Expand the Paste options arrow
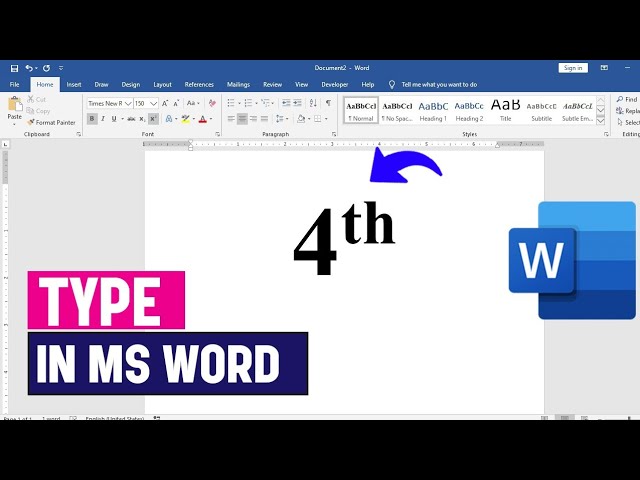Image resolution: width=640 pixels, height=480 pixels. (15, 124)
